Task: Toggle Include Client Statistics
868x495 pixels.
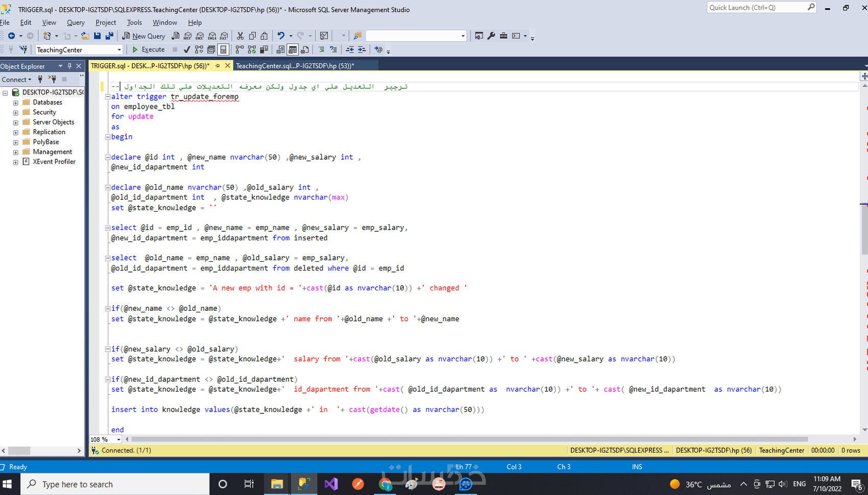Action: pyautogui.click(x=264, y=49)
